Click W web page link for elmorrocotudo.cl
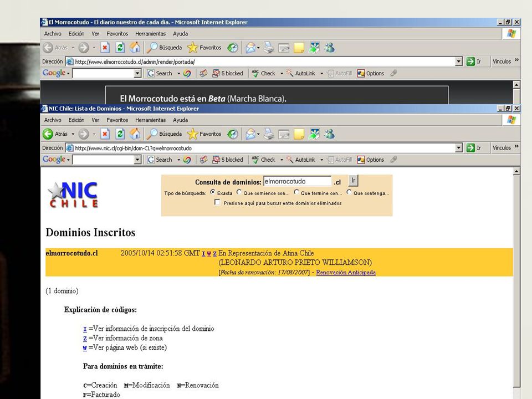 (x=209, y=253)
